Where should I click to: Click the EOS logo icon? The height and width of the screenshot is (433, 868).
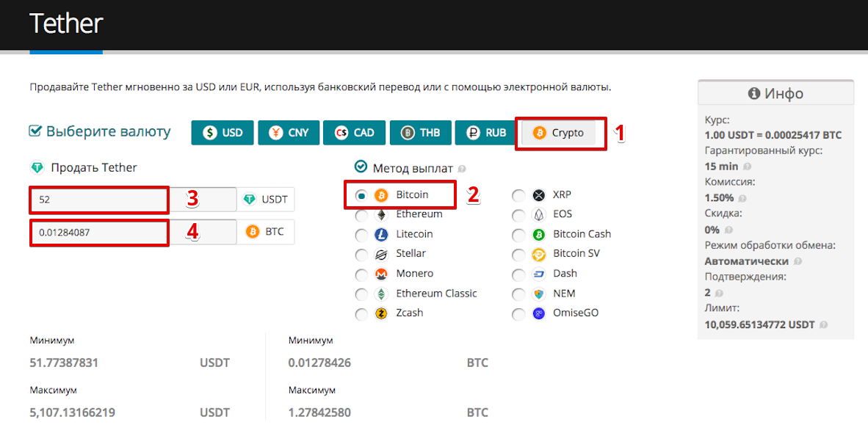pos(538,214)
